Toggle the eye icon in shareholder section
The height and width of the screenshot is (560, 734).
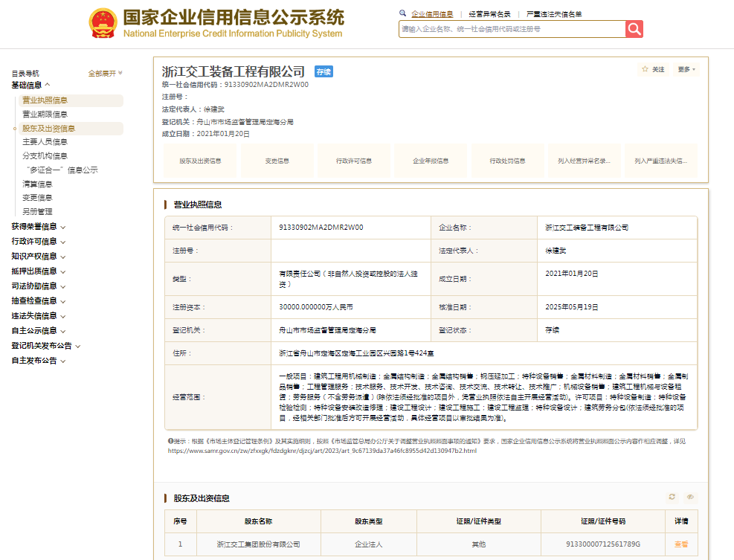pyautogui.click(x=690, y=497)
